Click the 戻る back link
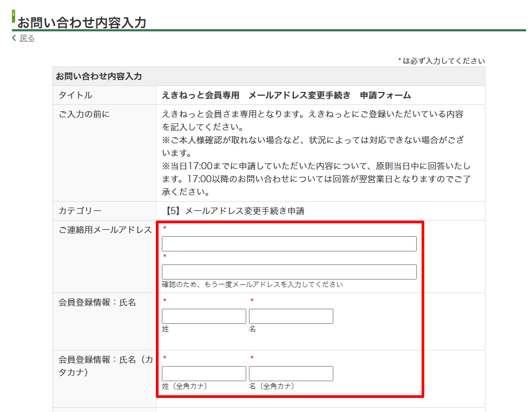The image size is (532, 412). pyautogui.click(x=27, y=38)
